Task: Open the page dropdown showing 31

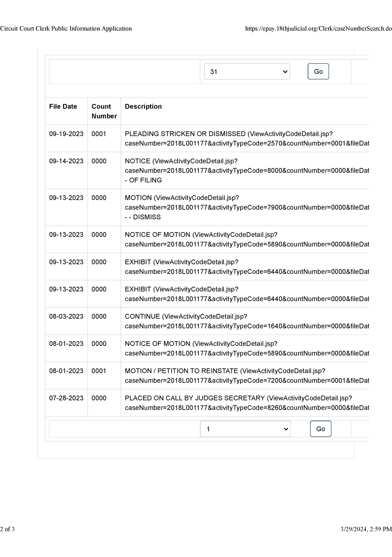Action: click(x=247, y=71)
